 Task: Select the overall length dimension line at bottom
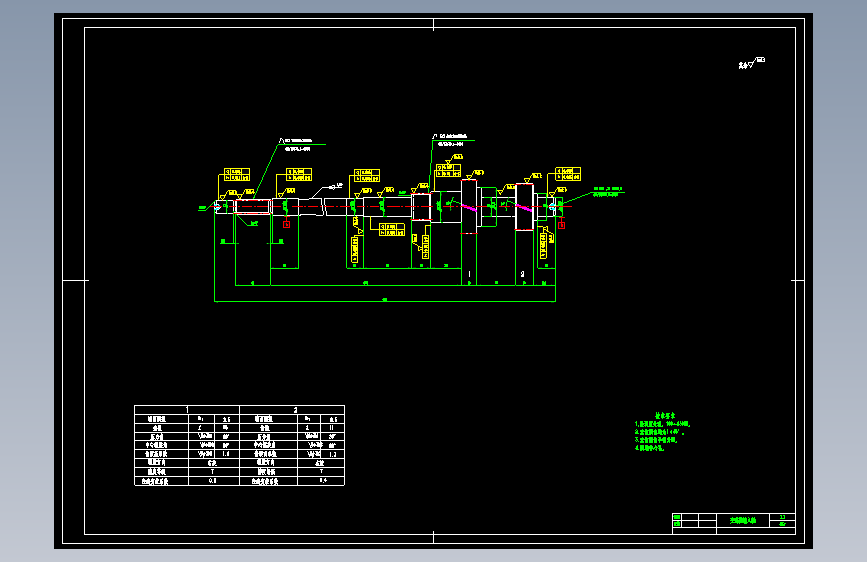(385, 301)
